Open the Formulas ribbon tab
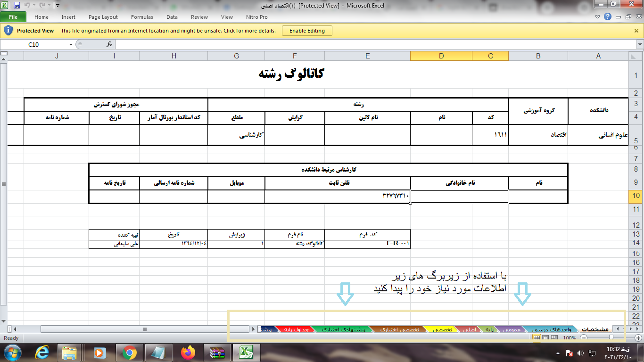Image resolution: width=644 pixels, height=362 pixels. pyautogui.click(x=142, y=17)
